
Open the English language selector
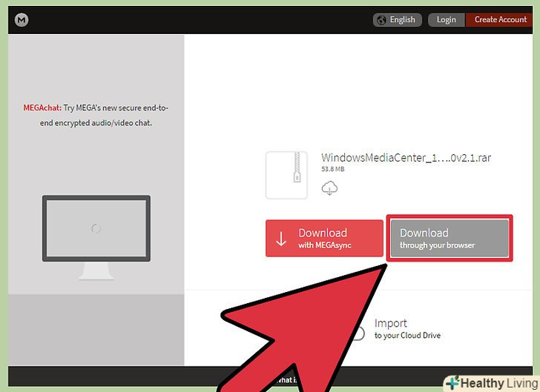pyautogui.click(x=397, y=20)
